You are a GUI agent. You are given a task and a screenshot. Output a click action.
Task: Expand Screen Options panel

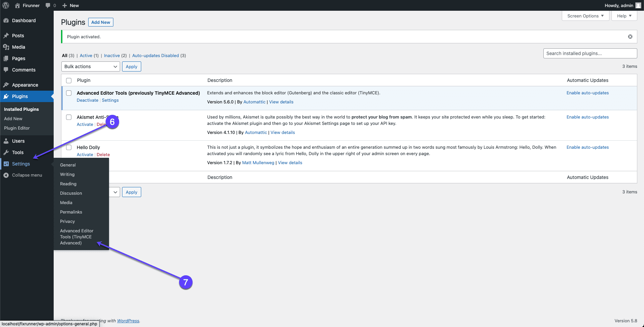[585, 16]
